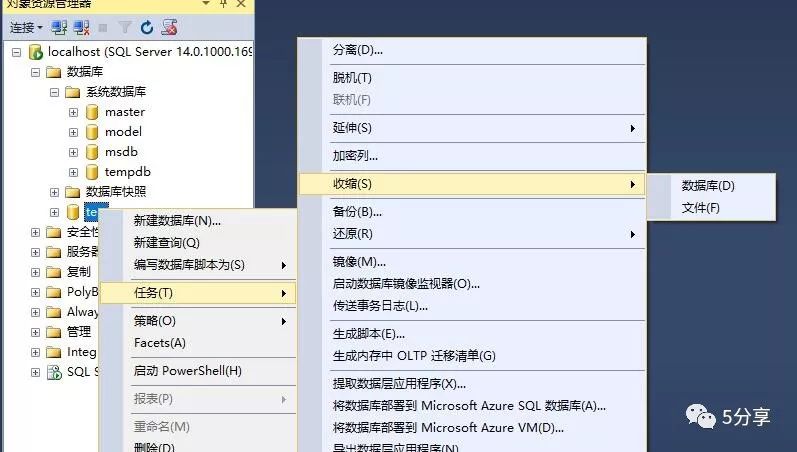This screenshot has width=797, height=452.
Task: Open the 连接 dropdown in Object Explorer
Action: (x=26, y=27)
